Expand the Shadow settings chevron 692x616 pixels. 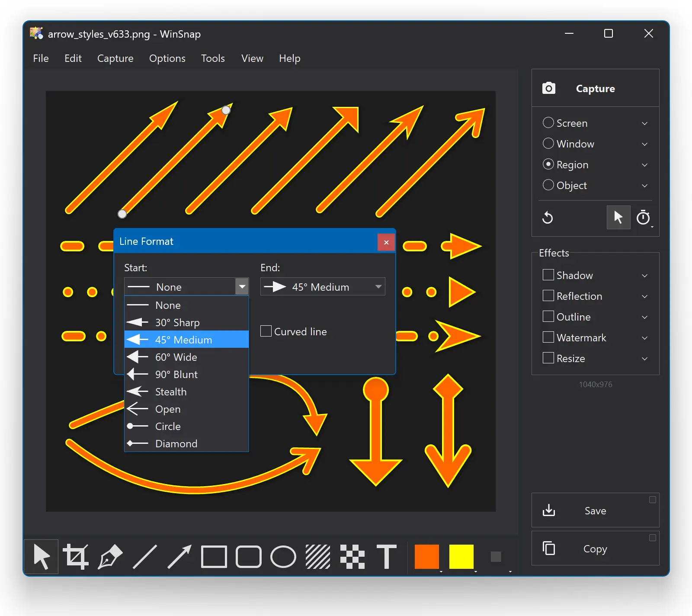click(644, 276)
